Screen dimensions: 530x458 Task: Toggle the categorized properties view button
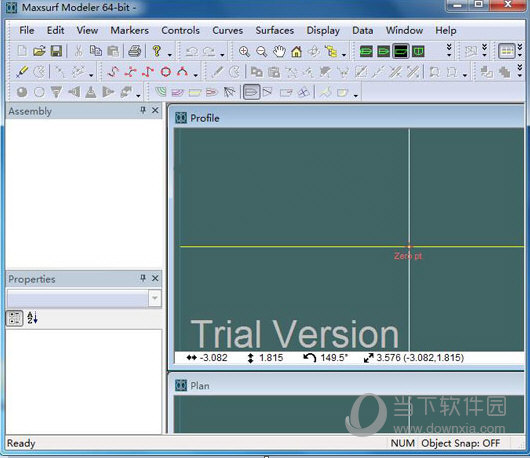click(x=15, y=318)
